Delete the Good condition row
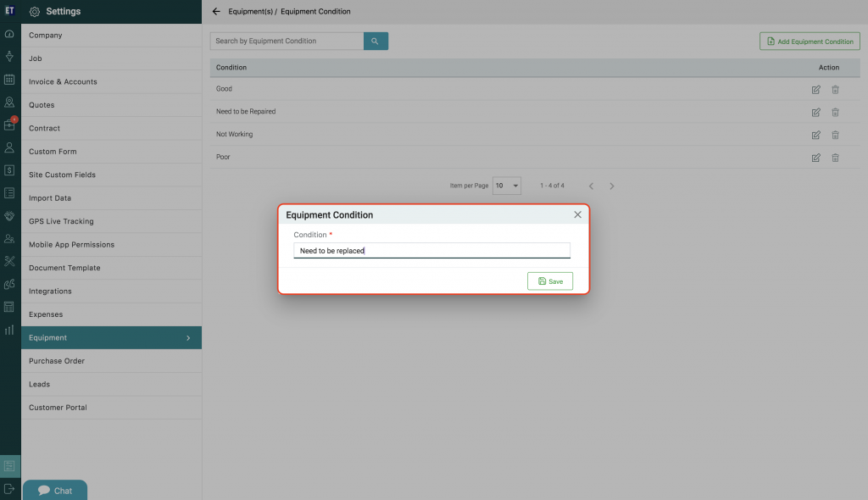This screenshot has height=500, width=868. tap(835, 89)
